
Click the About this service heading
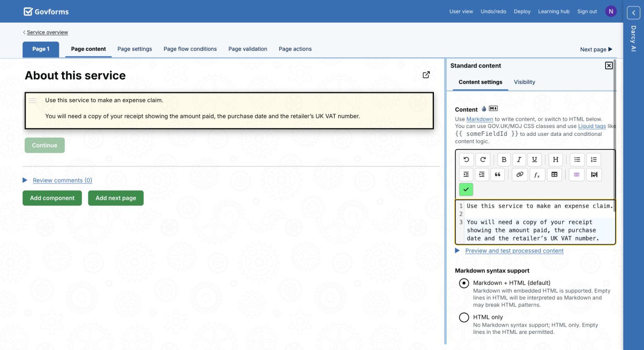pyautogui.click(x=75, y=75)
